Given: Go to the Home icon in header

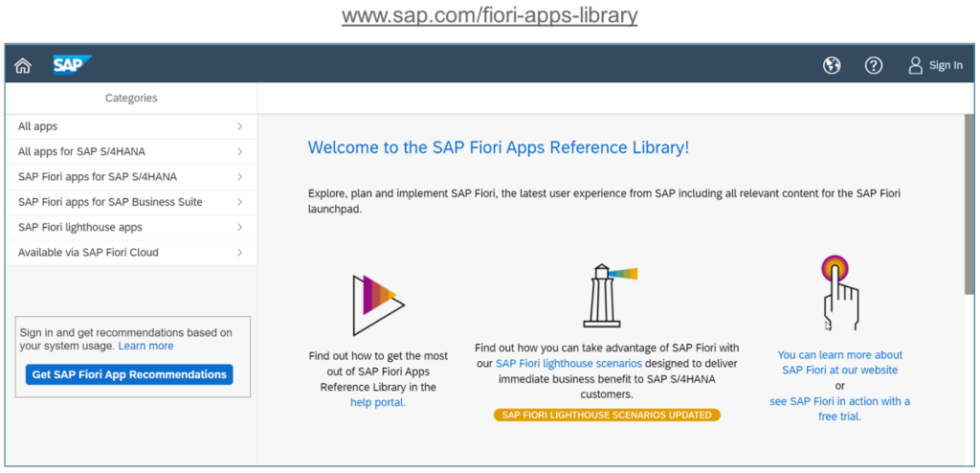Looking at the screenshot, I should click(23, 65).
